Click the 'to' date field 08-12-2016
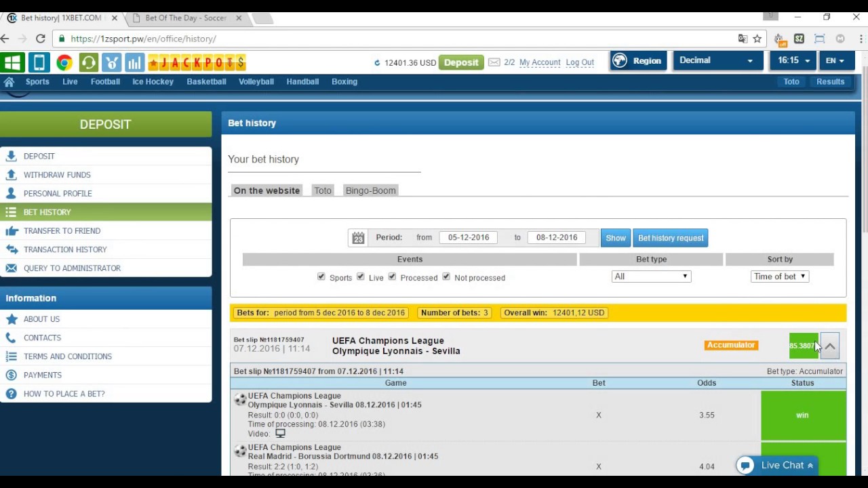This screenshot has width=868, height=488. [556, 237]
